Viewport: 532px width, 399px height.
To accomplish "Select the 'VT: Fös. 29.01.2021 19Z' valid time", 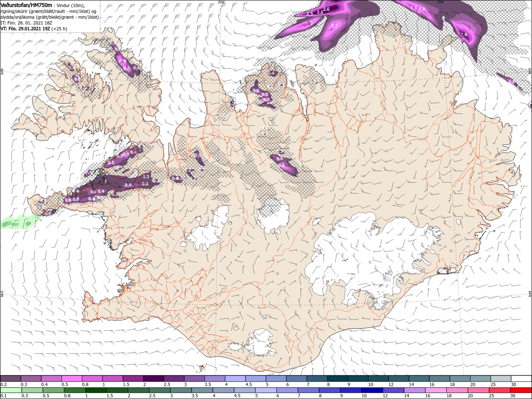I will (x=25, y=29).
